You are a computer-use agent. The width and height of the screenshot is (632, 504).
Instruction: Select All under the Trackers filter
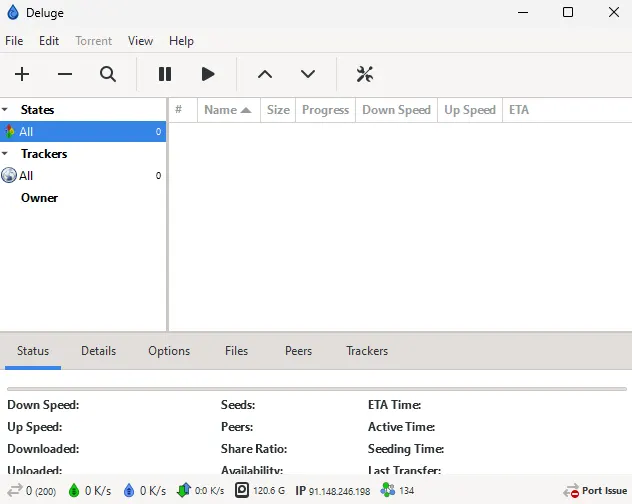[x=26, y=176]
